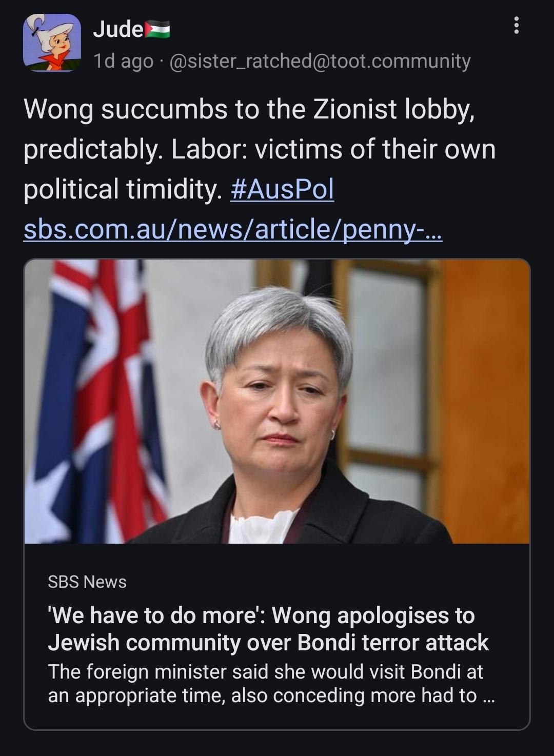Open the "1d ago" post timestamp
554x756 pixels.
123,61
